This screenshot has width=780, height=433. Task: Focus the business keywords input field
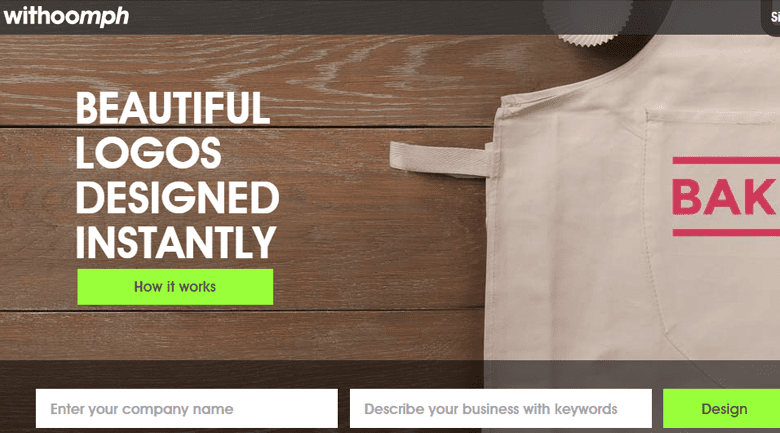pyautogui.click(x=500, y=409)
